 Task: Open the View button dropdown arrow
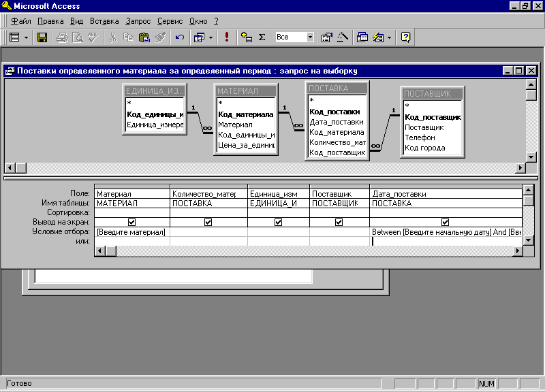click(26, 37)
